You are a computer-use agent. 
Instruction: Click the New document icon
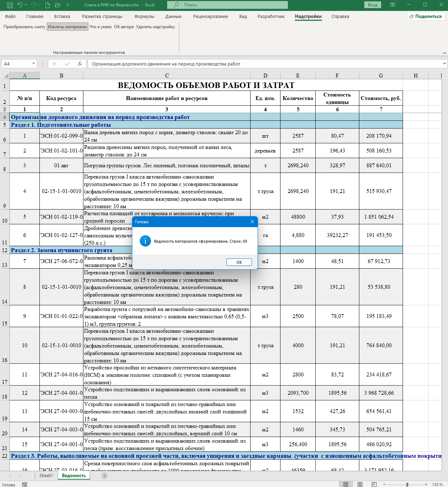coord(48,5)
